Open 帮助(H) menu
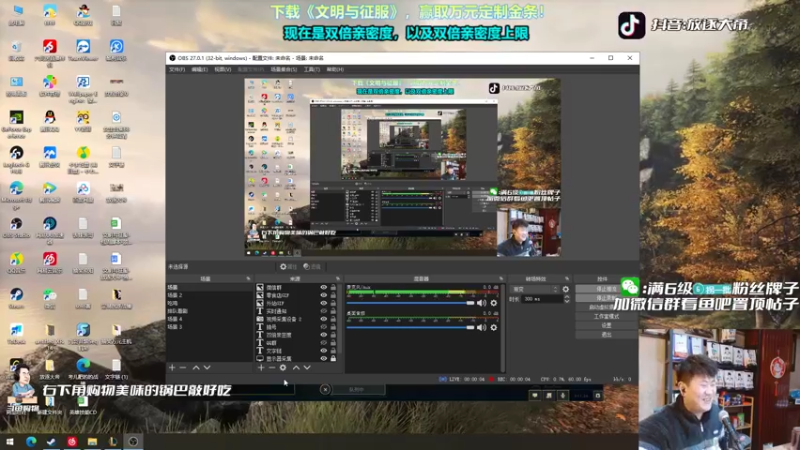The width and height of the screenshot is (800, 450). (335, 69)
